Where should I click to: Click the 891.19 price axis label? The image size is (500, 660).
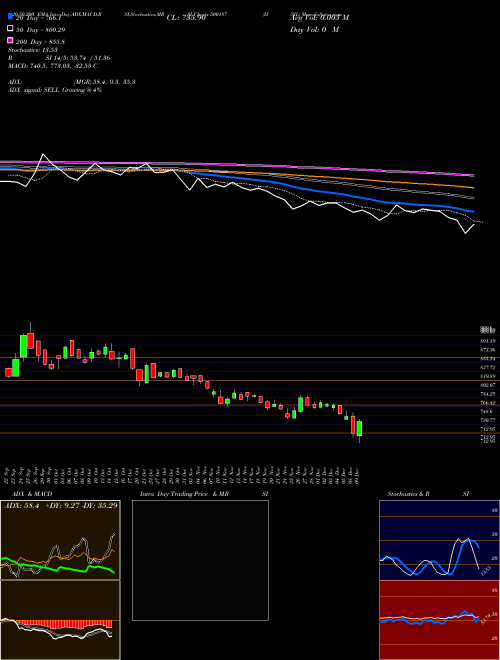pos(488,341)
